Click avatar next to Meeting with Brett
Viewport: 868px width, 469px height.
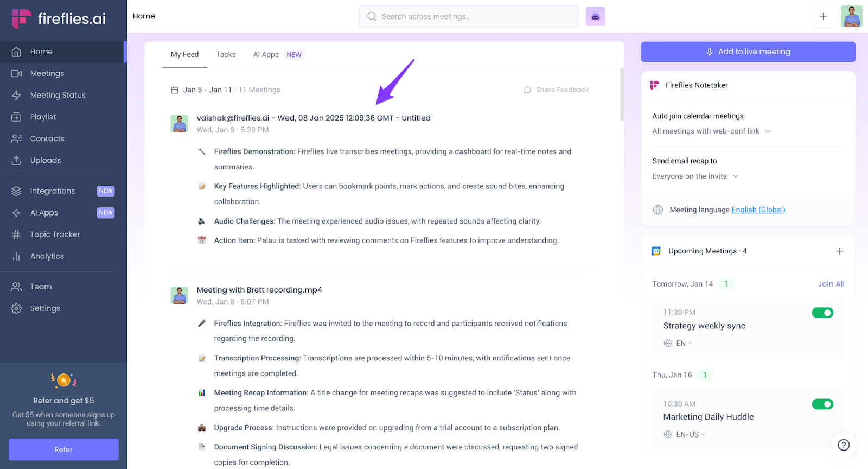tap(180, 295)
